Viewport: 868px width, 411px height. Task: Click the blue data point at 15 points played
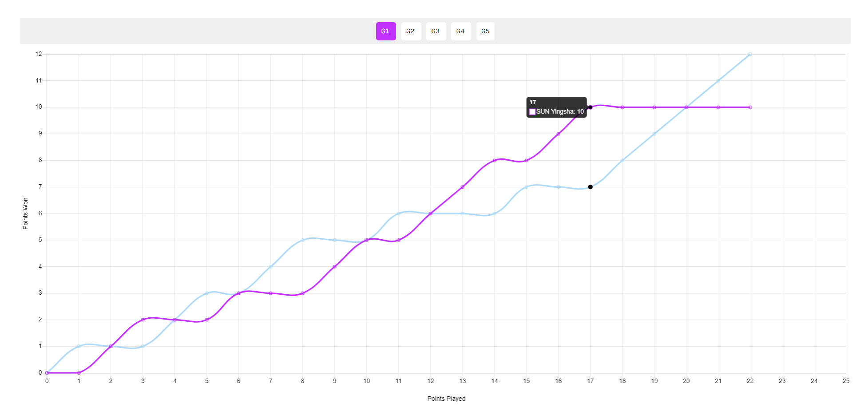(x=526, y=187)
